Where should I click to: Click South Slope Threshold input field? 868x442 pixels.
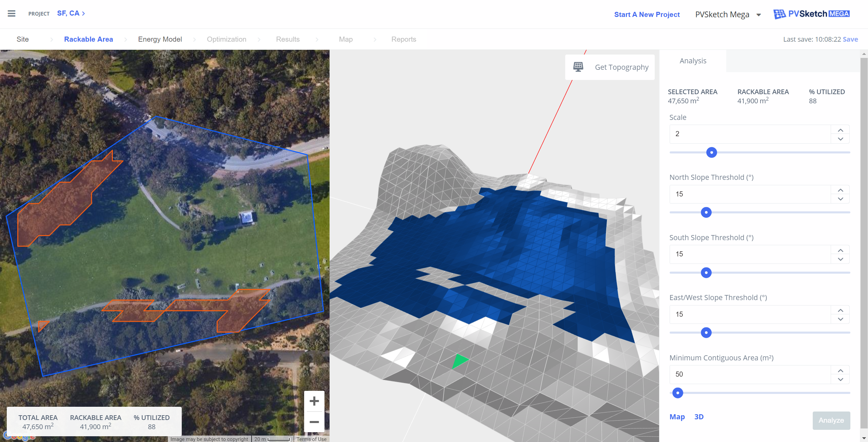click(x=750, y=254)
